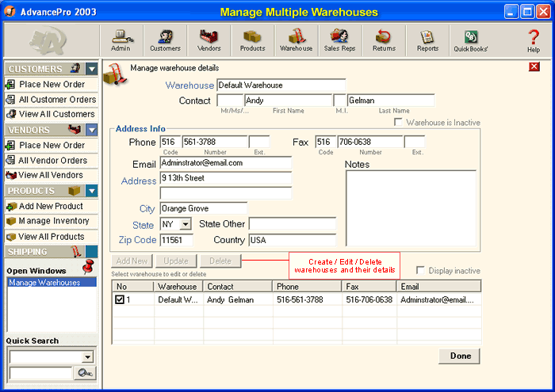Click the Mr/Ms title field
The width and height of the screenshot is (555, 392).
point(230,101)
